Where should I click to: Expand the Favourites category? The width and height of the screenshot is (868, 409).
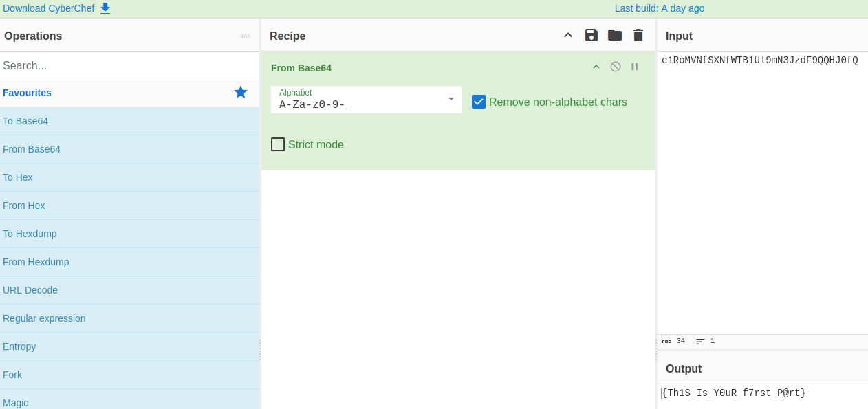click(129, 92)
